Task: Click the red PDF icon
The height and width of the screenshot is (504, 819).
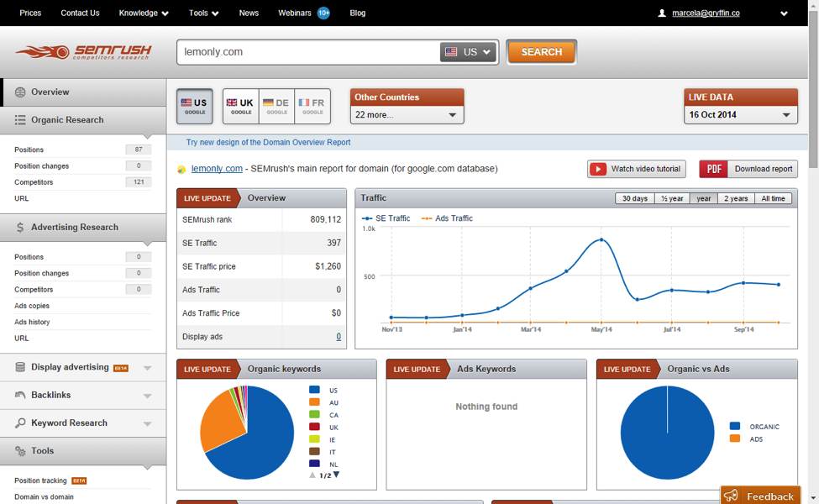Action: pos(713,169)
